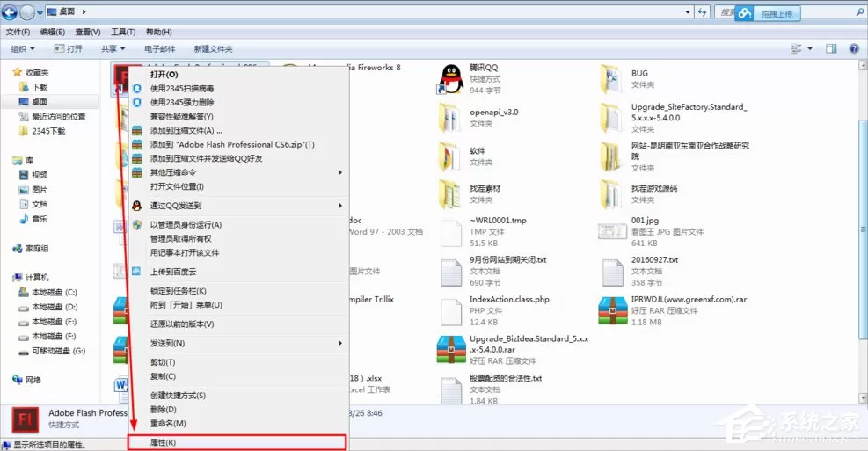Choose 锁定到任务栏(K) in context menu
Viewport: 868px width, 451px height.
coord(238,290)
